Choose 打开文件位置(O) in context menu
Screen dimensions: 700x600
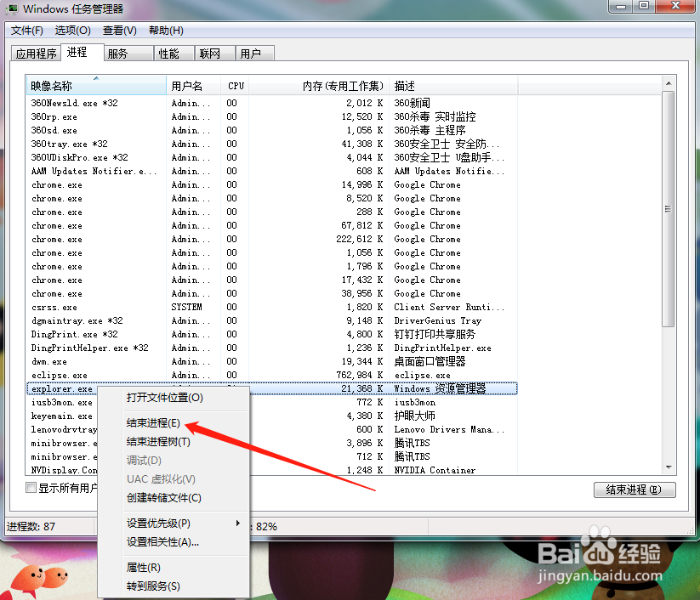click(x=174, y=398)
